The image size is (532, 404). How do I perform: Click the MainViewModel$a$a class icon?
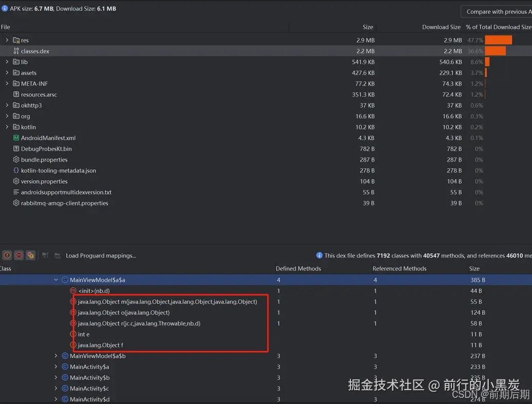(65, 280)
